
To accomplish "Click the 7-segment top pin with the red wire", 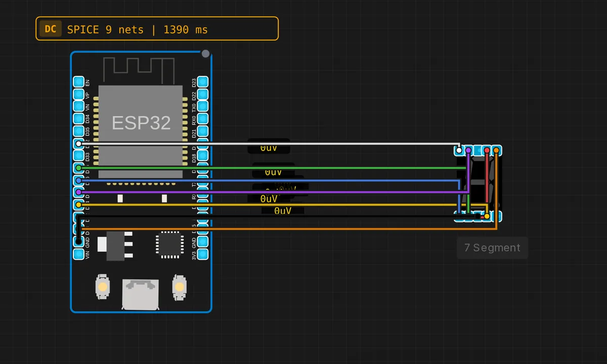I will tap(487, 150).
